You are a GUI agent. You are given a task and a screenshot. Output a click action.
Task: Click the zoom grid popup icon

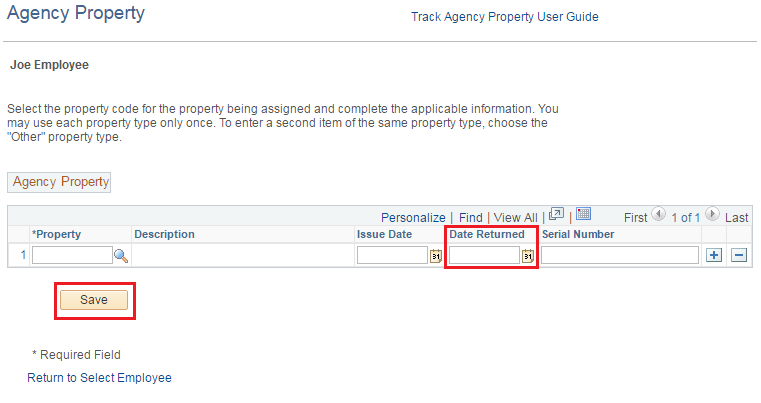point(557,215)
